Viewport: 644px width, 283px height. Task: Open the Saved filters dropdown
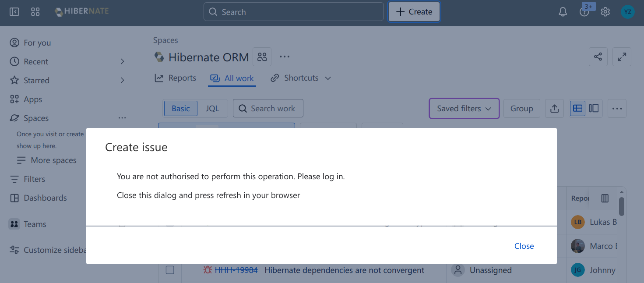464,108
